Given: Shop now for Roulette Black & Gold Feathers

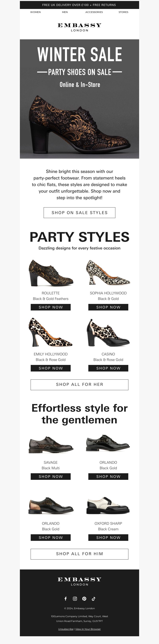Looking at the screenshot, I should coord(51,307).
